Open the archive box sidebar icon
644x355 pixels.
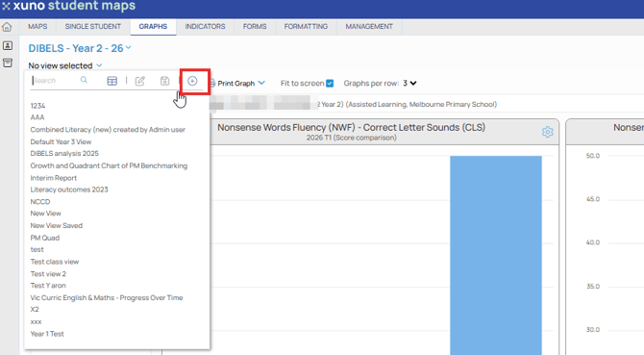[x=8, y=63]
